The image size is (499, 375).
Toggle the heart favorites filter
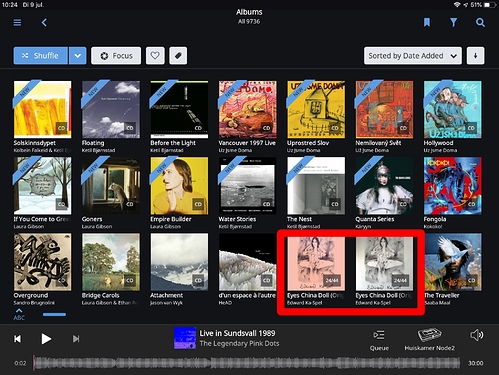pyautogui.click(x=155, y=56)
